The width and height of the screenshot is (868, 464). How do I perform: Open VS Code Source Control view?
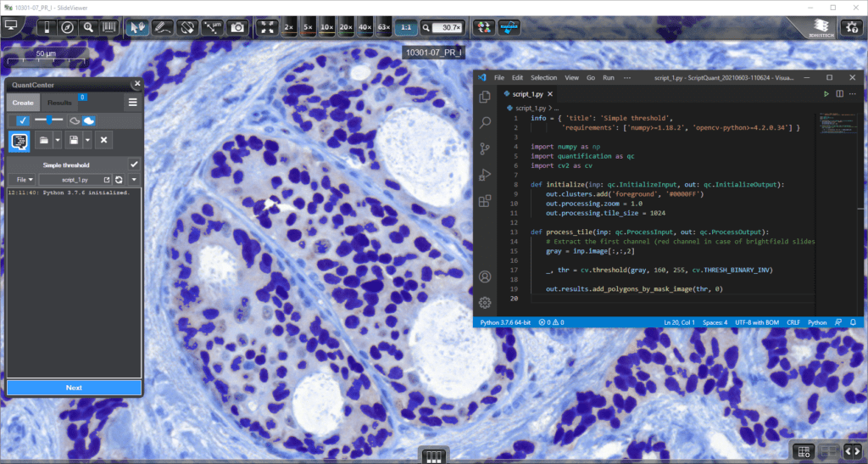tap(485, 148)
